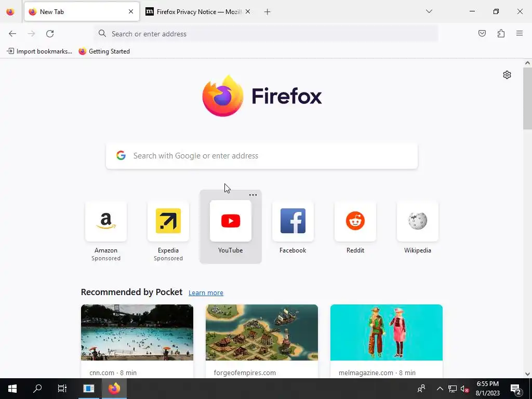Open the People icon in system tray
This screenshot has width=532, height=399.
pos(421,389)
